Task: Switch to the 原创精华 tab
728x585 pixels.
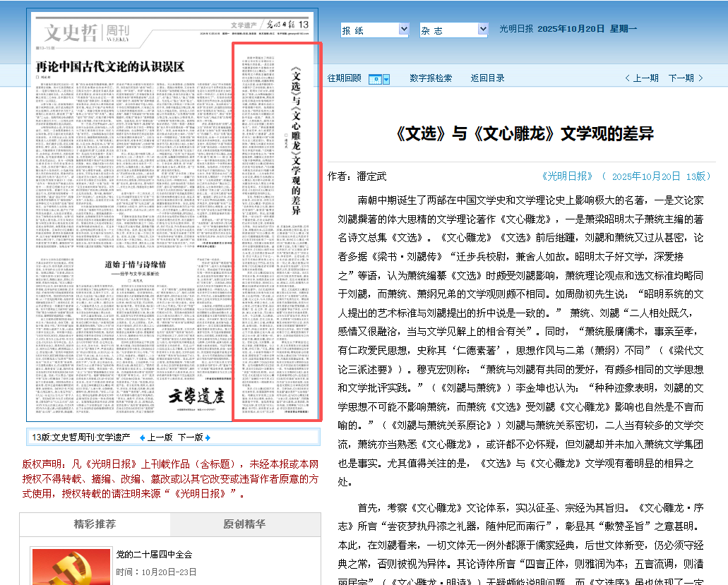Action: [244, 524]
